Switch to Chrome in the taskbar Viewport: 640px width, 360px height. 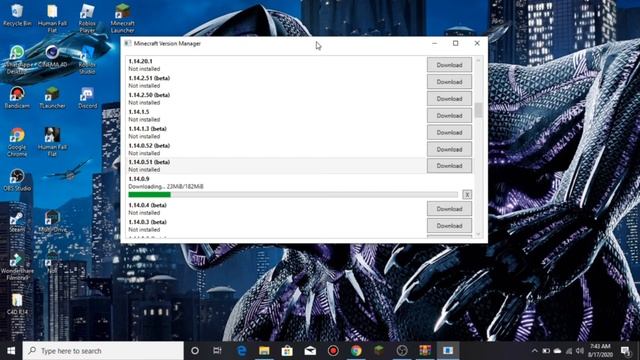[x=356, y=351]
